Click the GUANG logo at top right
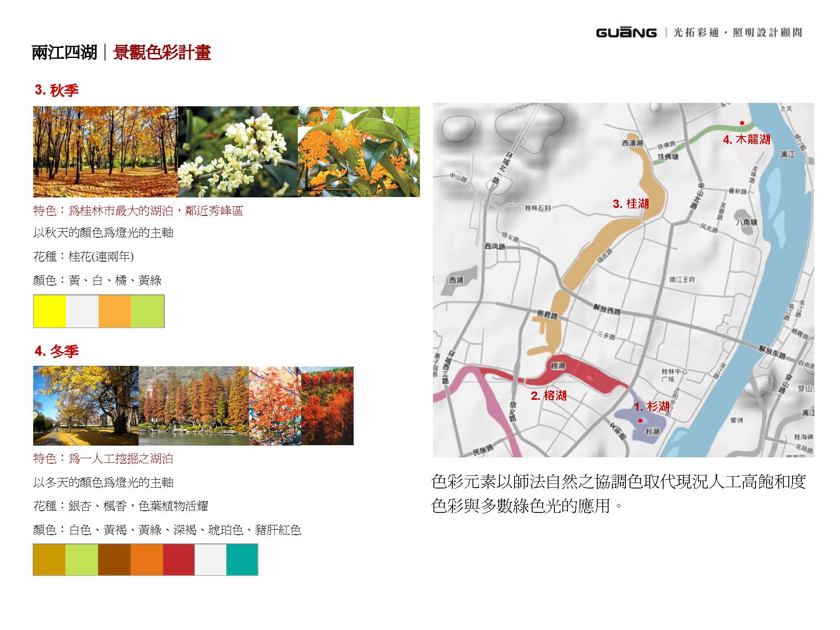 (x=626, y=32)
